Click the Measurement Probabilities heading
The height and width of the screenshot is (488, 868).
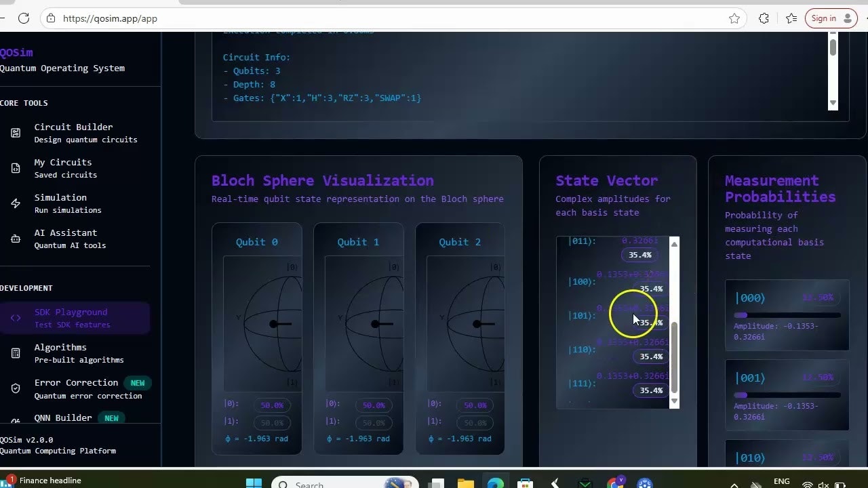click(x=780, y=188)
